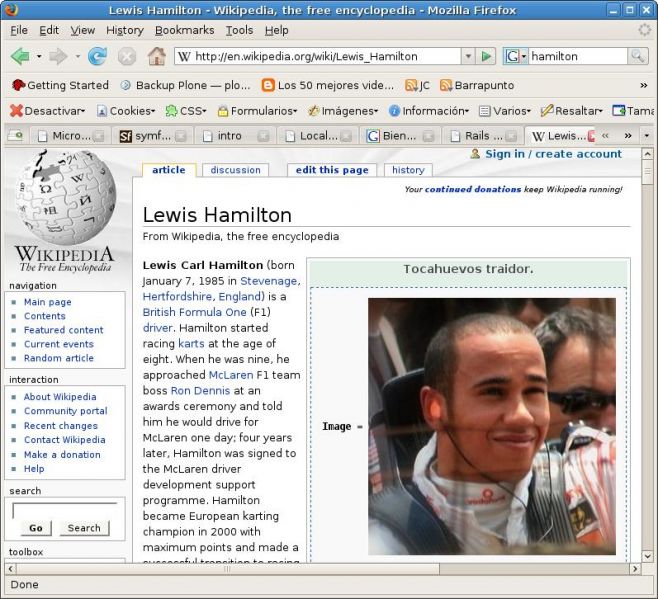The image size is (658, 599).
Task: Open the Información toolbar menu
Action: (428, 111)
